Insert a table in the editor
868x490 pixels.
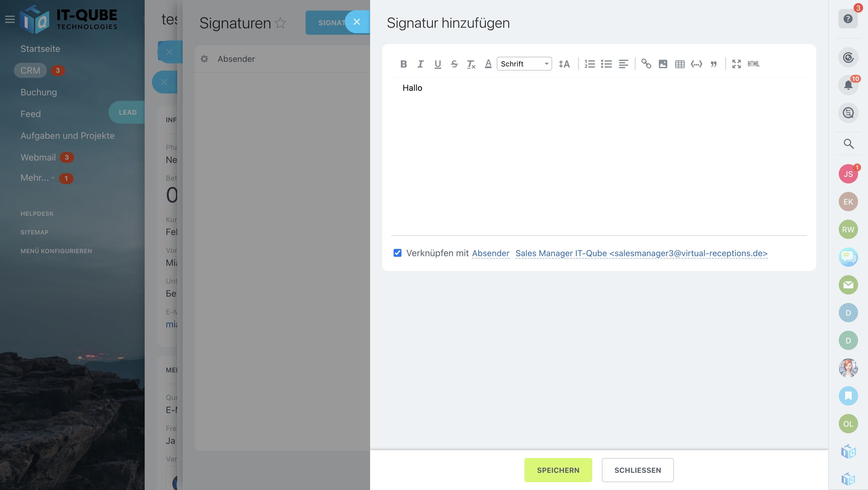click(680, 64)
